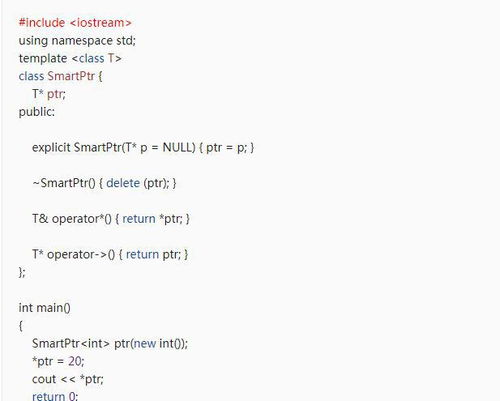The width and height of the screenshot is (500, 401).
Task: Click the #include <iostream> line
Action: (x=75, y=23)
